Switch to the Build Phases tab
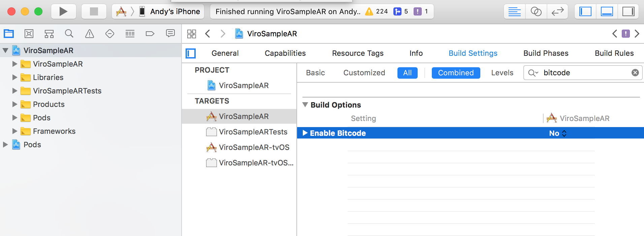Screen dimensions: 644x236 pos(546,53)
